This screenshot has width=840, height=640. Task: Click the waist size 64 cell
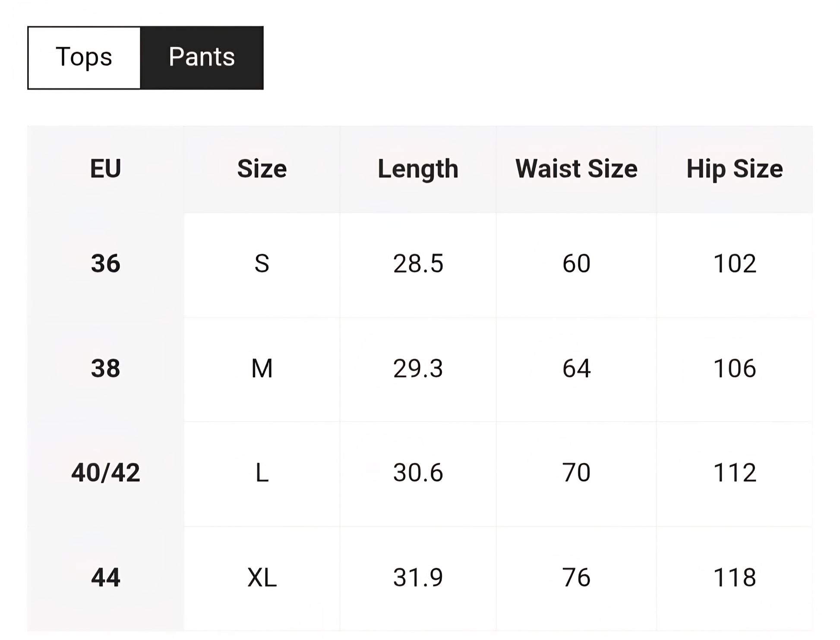pyautogui.click(x=576, y=369)
